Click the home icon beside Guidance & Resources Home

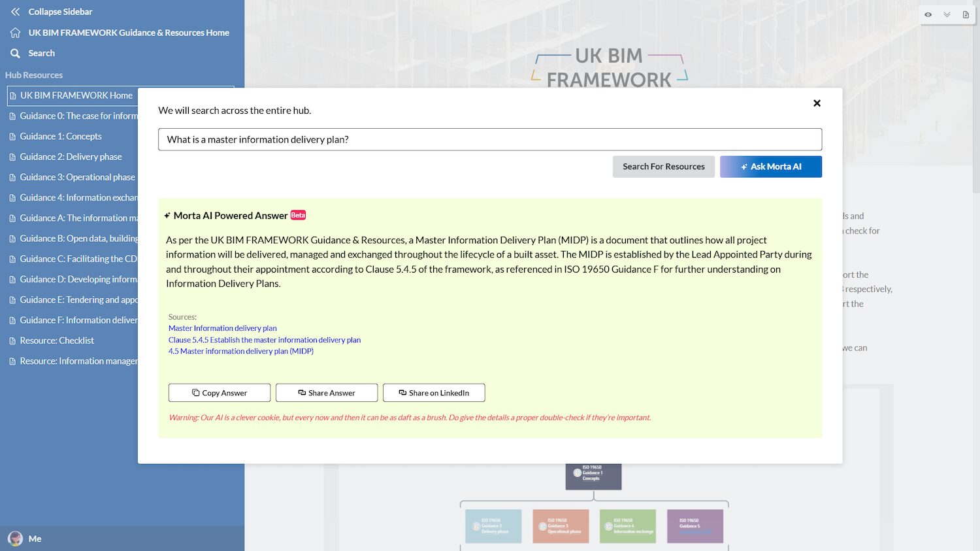[x=14, y=32]
